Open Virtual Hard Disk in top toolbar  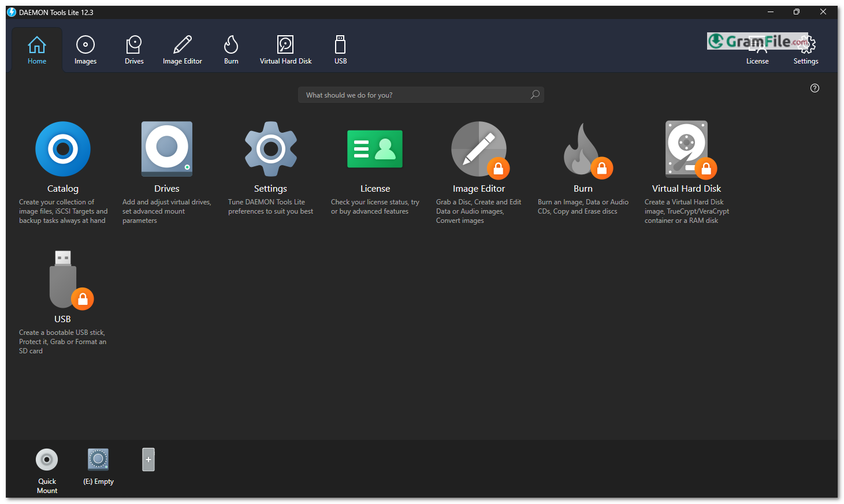click(x=285, y=50)
